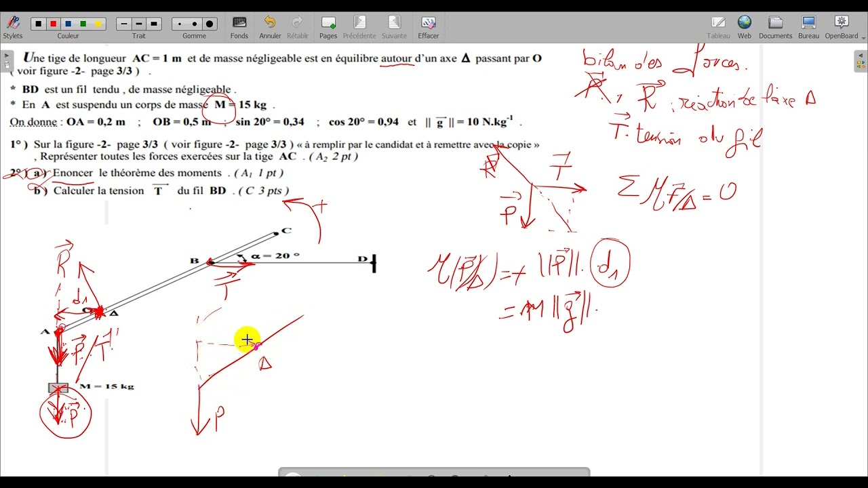
Task: Switch to Tableau board mode
Action: 718,27
